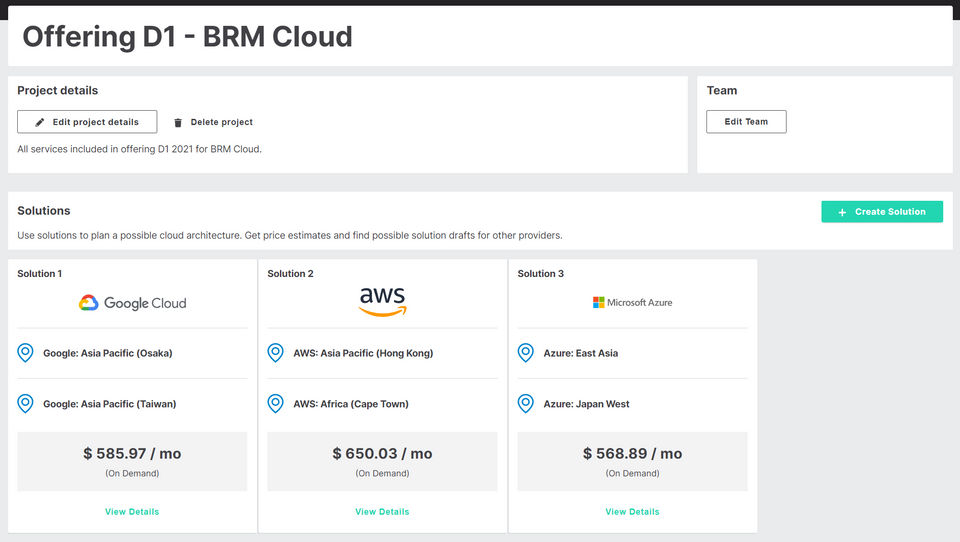Click the Solutions help text about price estimates

(x=290, y=235)
